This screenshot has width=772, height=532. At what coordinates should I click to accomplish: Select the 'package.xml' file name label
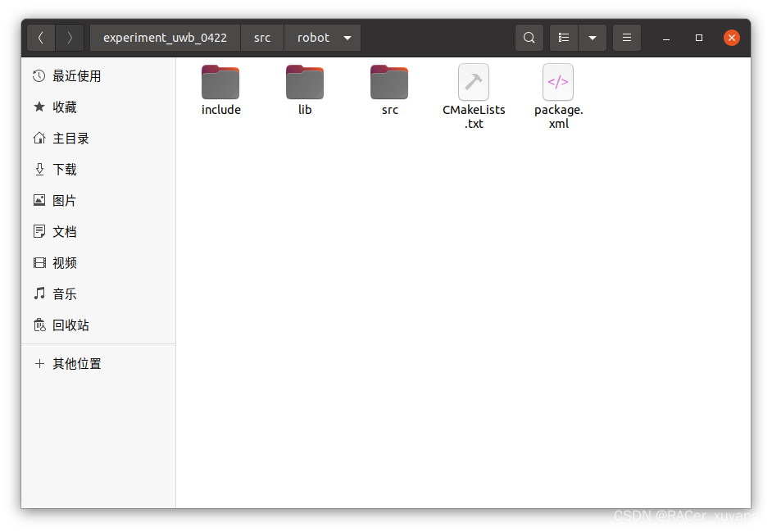click(x=558, y=116)
